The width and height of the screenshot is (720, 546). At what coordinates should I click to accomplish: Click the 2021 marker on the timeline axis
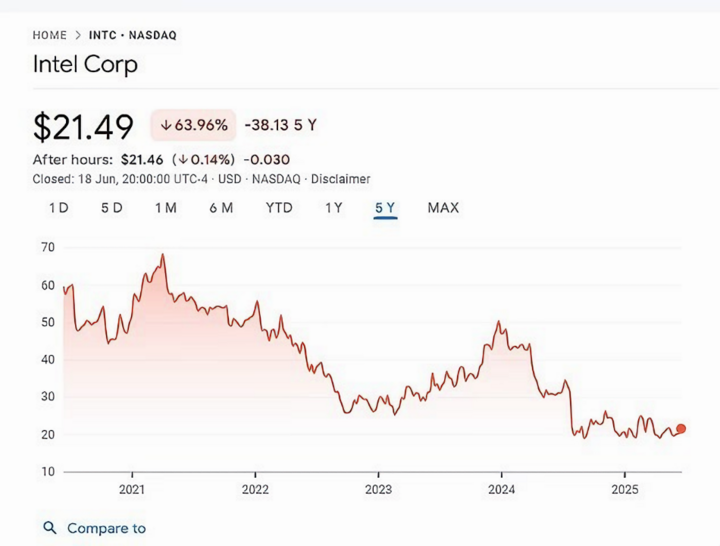click(132, 490)
